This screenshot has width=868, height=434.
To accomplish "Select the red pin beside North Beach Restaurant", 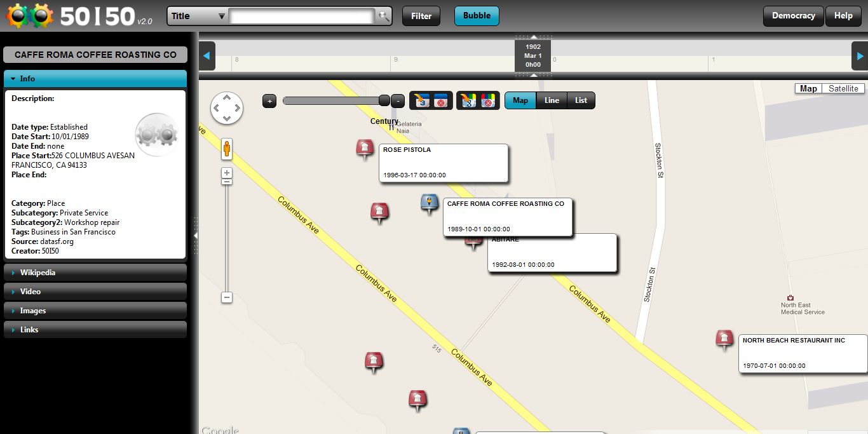I will 724,340.
